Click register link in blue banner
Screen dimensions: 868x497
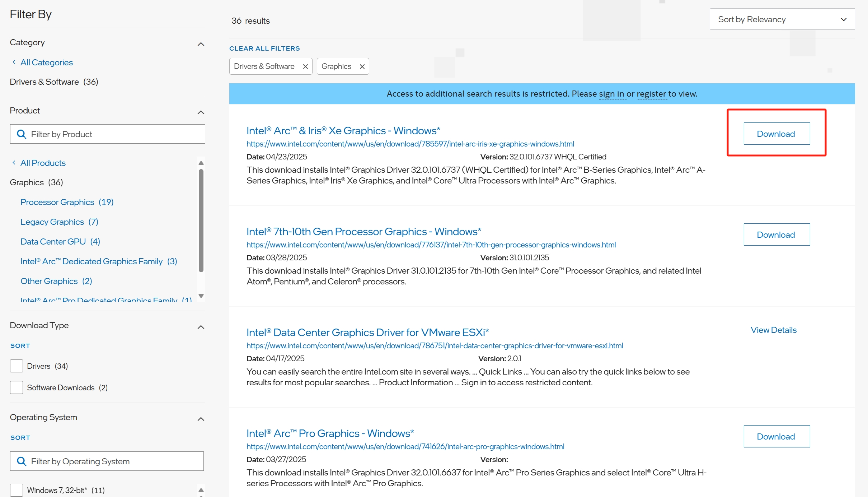coord(651,94)
